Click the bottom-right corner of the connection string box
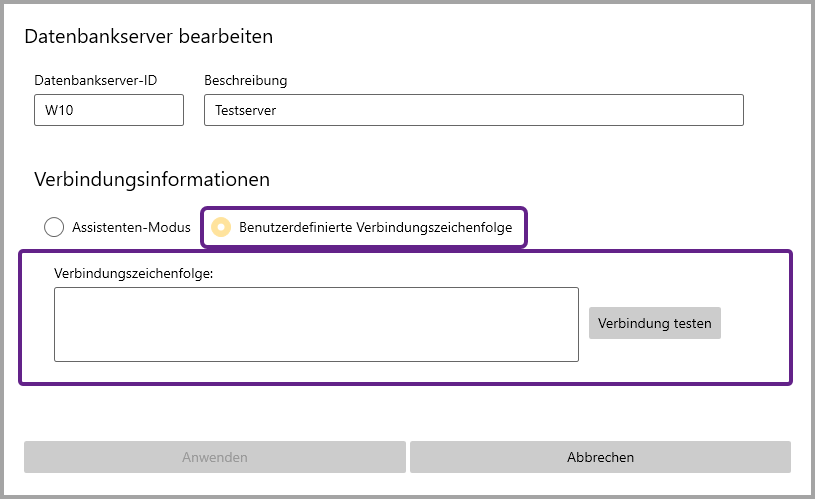 (572, 355)
